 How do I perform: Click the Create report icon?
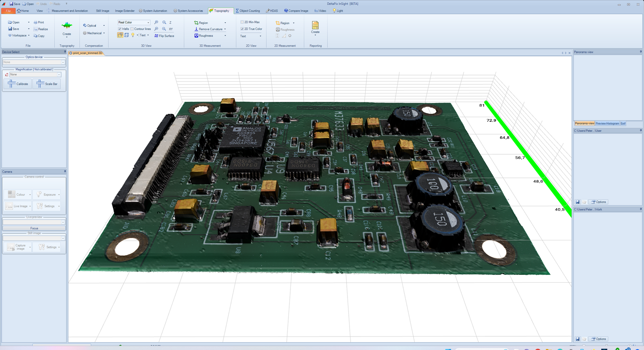(315, 26)
